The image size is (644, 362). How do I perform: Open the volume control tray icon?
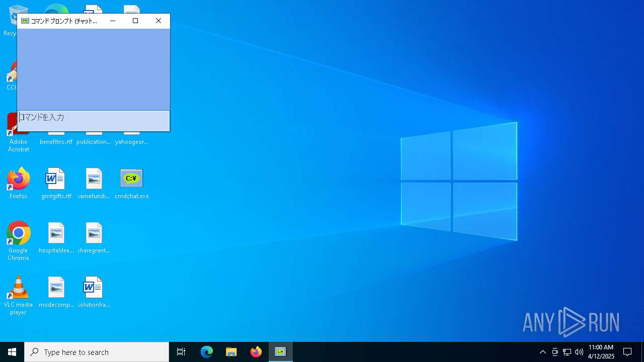pyautogui.click(x=579, y=352)
